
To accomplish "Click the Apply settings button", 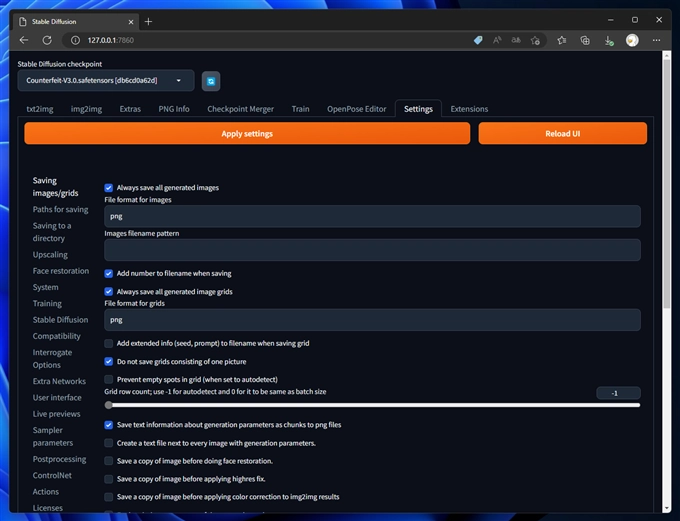I will click(x=247, y=134).
